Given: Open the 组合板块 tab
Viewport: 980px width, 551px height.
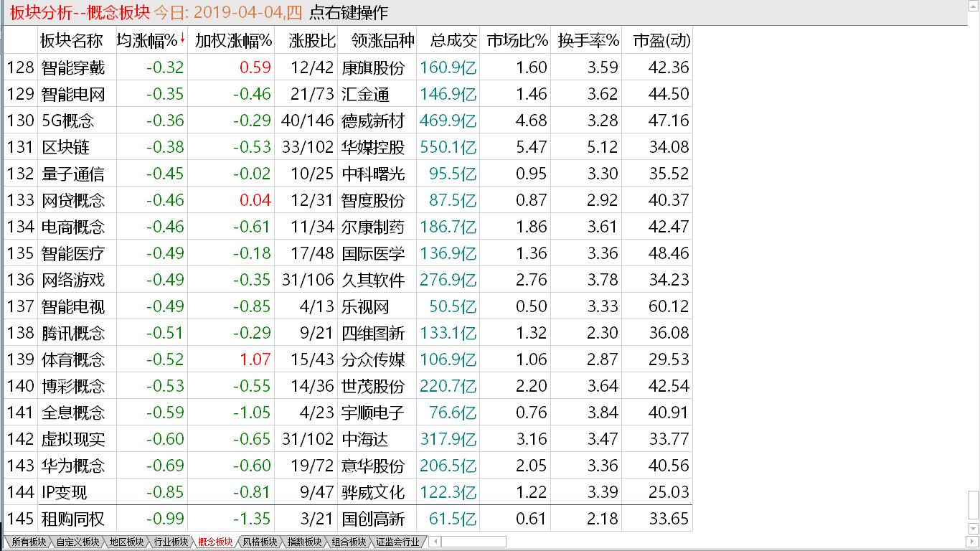Looking at the screenshot, I should (349, 542).
